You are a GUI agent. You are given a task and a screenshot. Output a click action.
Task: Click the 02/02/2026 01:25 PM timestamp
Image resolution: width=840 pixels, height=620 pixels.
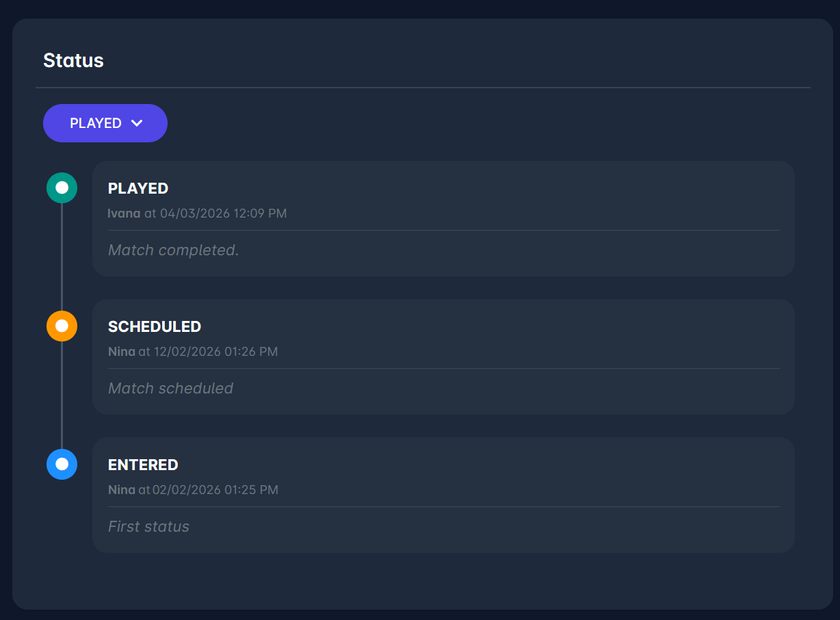(215, 490)
